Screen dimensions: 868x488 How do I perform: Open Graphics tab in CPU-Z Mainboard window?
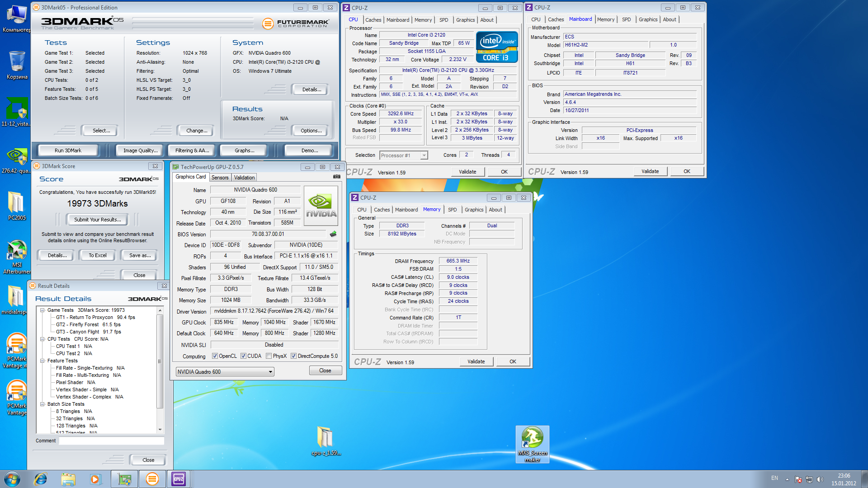tap(648, 19)
